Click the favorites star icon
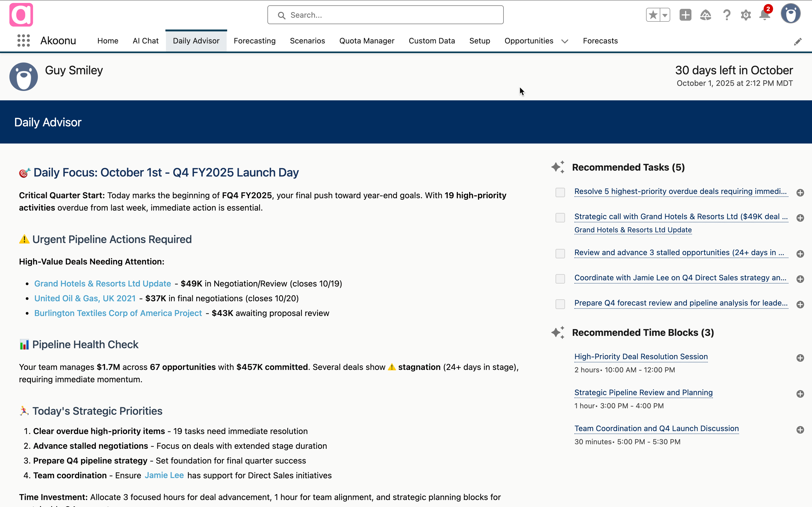The height and width of the screenshot is (507, 812). point(653,15)
